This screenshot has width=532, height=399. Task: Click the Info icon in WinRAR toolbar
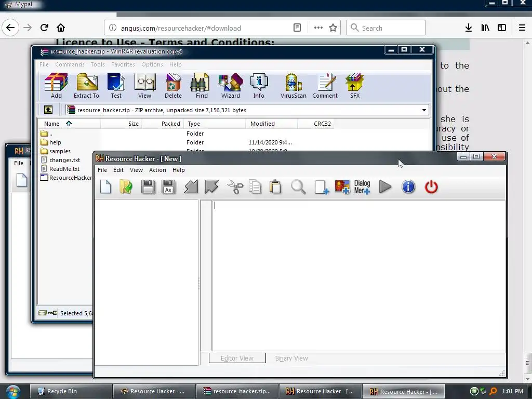259,86
